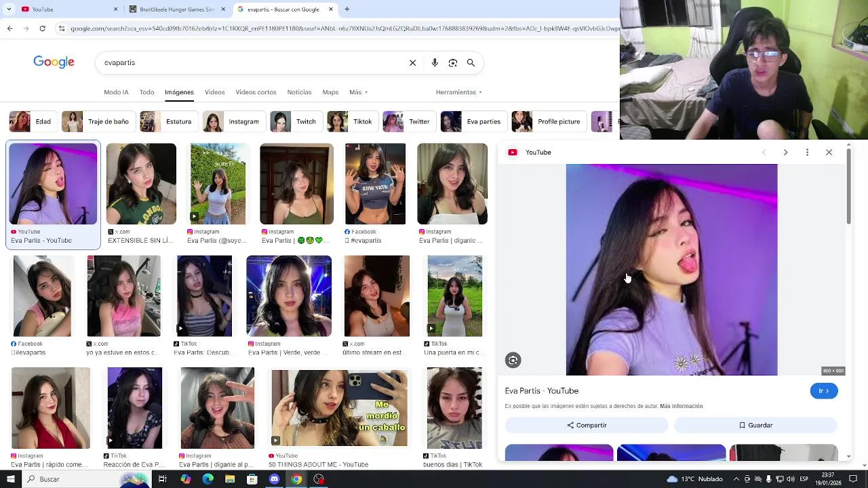
Task: Open File Explorer from the taskbar
Action: (x=230, y=479)
